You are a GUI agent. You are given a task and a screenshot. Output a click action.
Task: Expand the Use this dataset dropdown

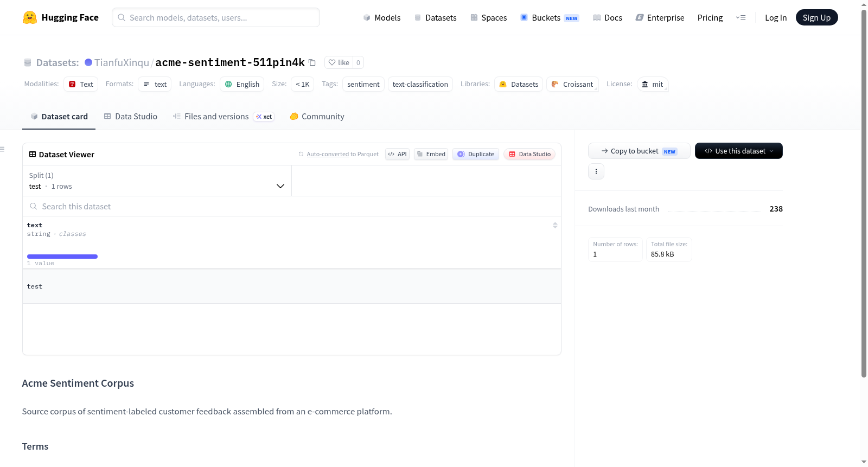coord(739,151)
